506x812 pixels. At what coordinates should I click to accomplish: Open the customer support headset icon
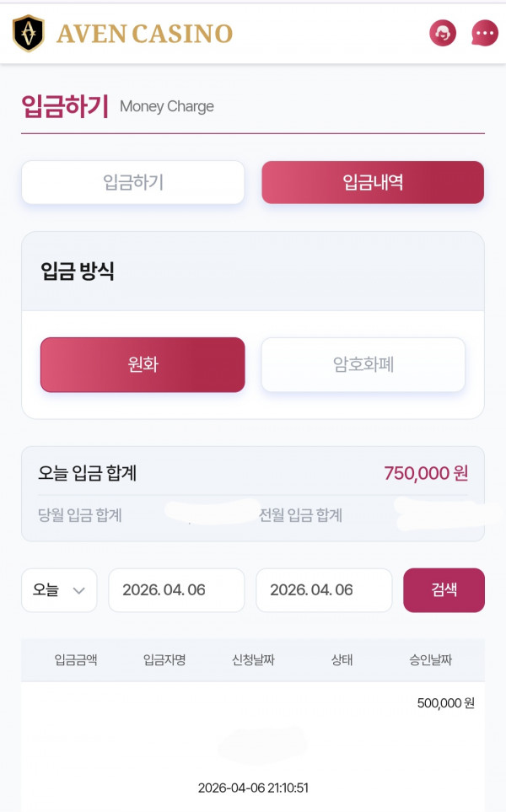point(442,34)
